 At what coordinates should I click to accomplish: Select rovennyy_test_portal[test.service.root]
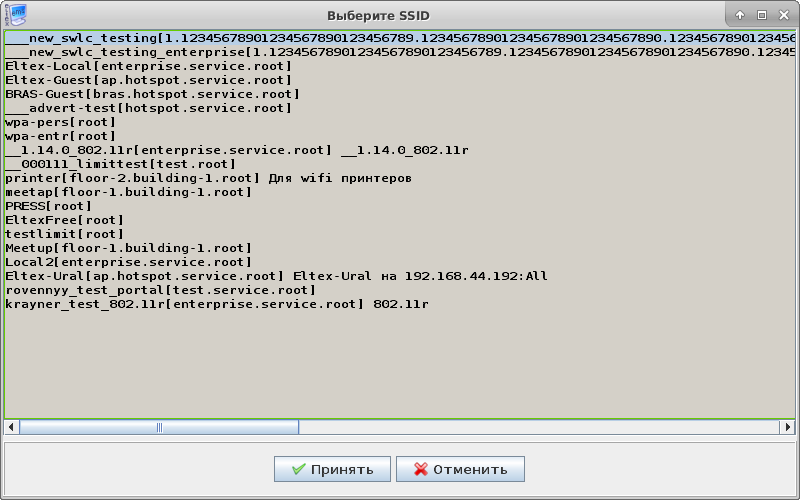[x=400, y=290]
